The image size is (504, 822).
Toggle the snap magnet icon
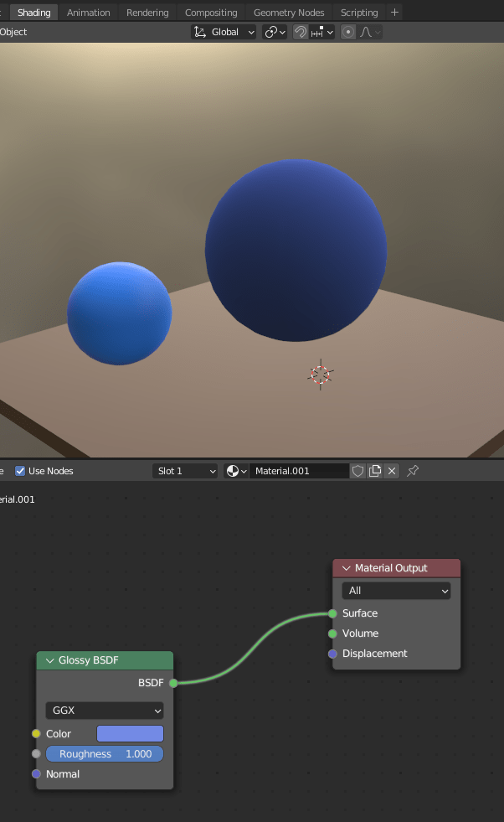(301, 32)
